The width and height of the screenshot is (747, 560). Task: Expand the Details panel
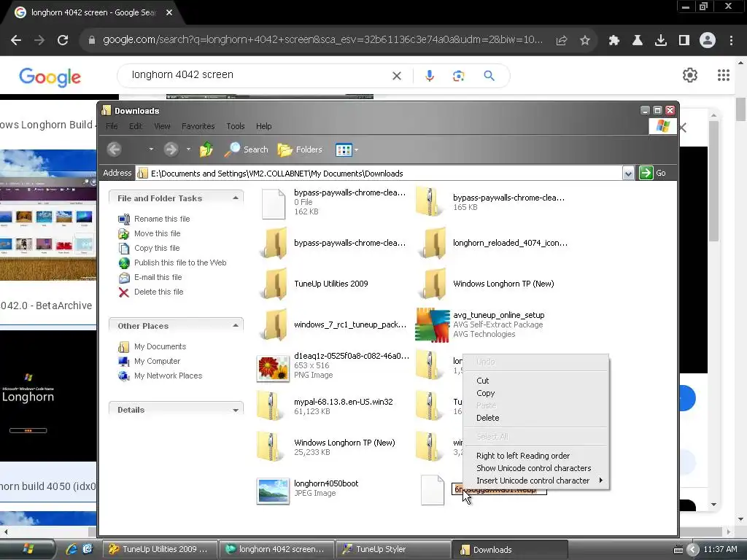(x=236, y=410)
